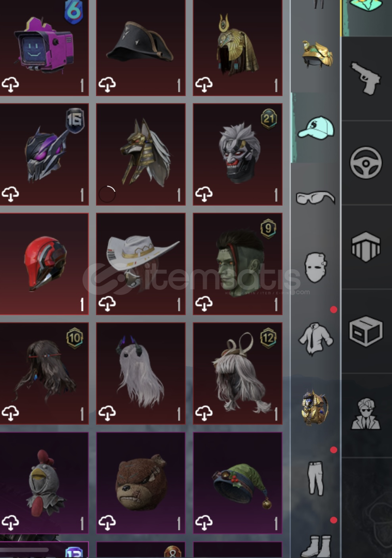Screen dimensions: 392x558
Task: Select the white cowboy hat item
Action: tap(141, 263)
